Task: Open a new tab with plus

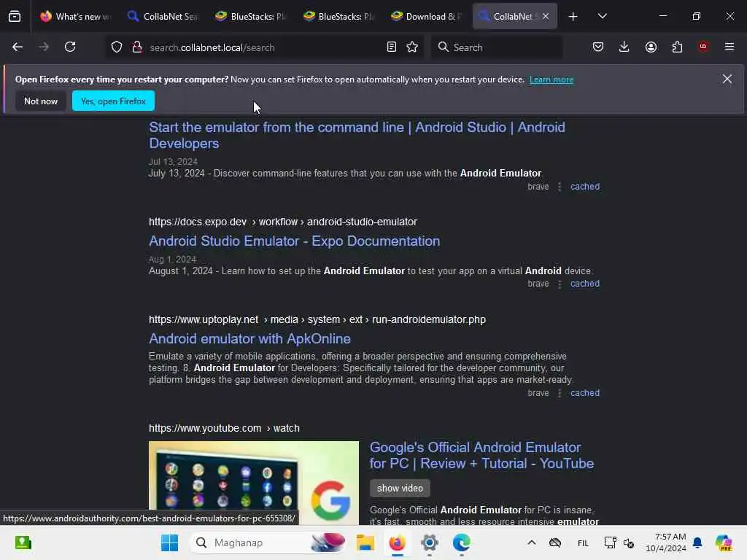Action: click(573, 17)
